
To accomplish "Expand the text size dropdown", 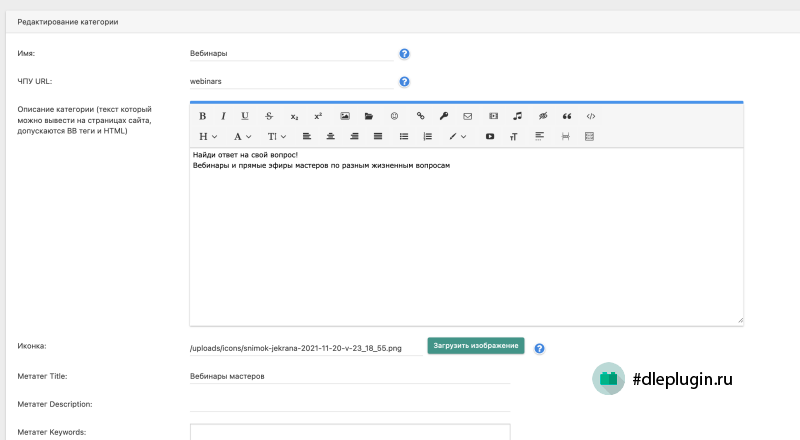I will [277, 136].
